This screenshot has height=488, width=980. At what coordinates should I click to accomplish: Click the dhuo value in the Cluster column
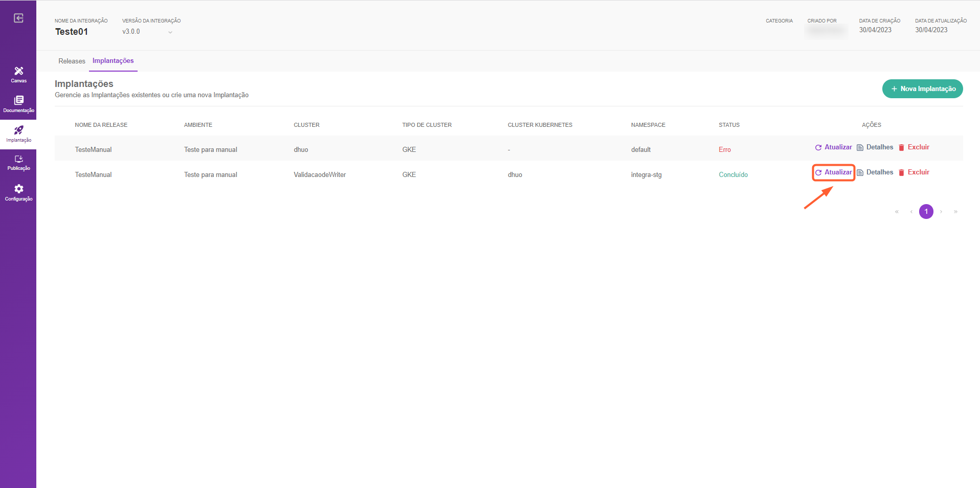point(301,150)
